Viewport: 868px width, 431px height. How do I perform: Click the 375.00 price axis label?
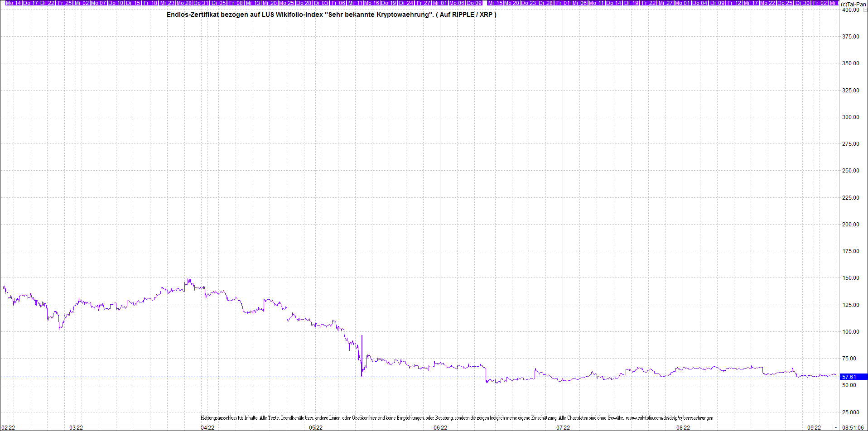pos(850,37)
